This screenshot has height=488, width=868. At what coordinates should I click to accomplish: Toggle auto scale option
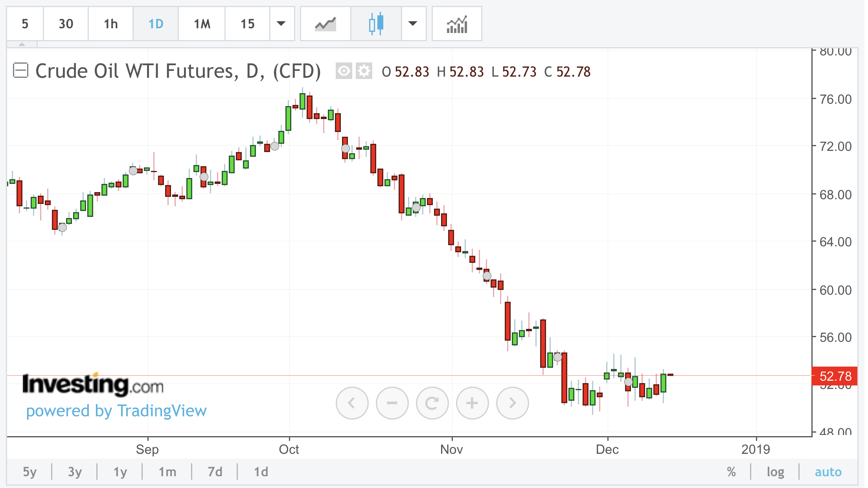coord(828,471)
